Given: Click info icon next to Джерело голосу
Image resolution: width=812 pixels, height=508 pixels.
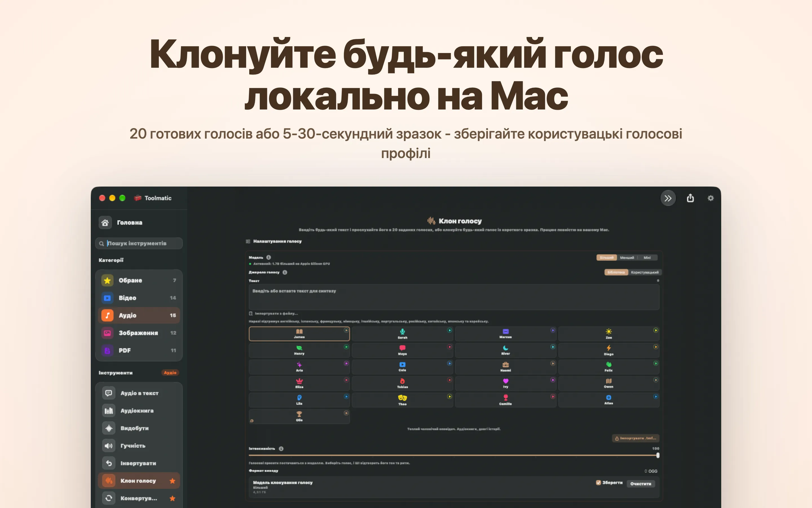Looking at the screenshot, I should [x=285, y=272].
